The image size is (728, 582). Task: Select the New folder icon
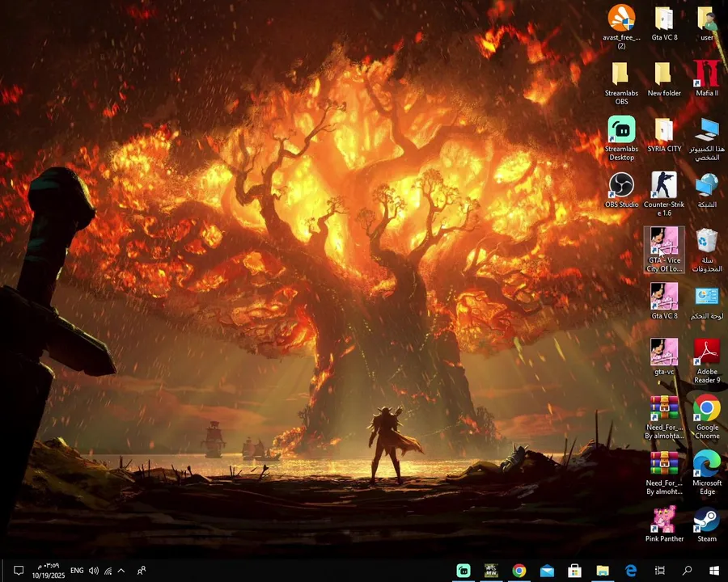(x=664, y=79)
